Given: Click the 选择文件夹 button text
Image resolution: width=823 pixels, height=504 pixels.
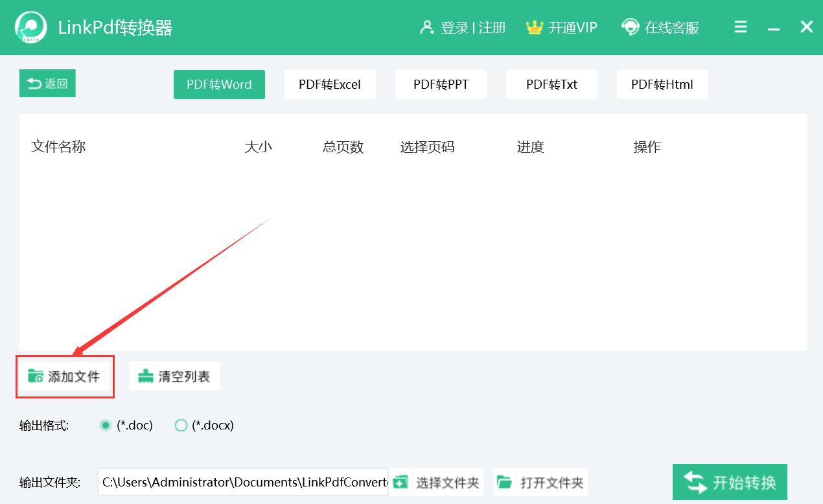Looking at the screenshot, I should pos(448,483).
